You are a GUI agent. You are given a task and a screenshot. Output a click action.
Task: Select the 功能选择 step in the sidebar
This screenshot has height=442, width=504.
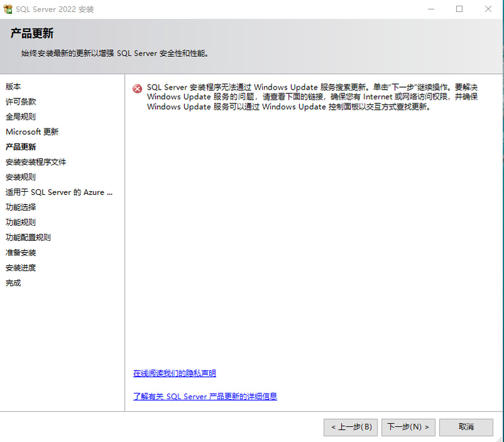[x=21, y=207]
